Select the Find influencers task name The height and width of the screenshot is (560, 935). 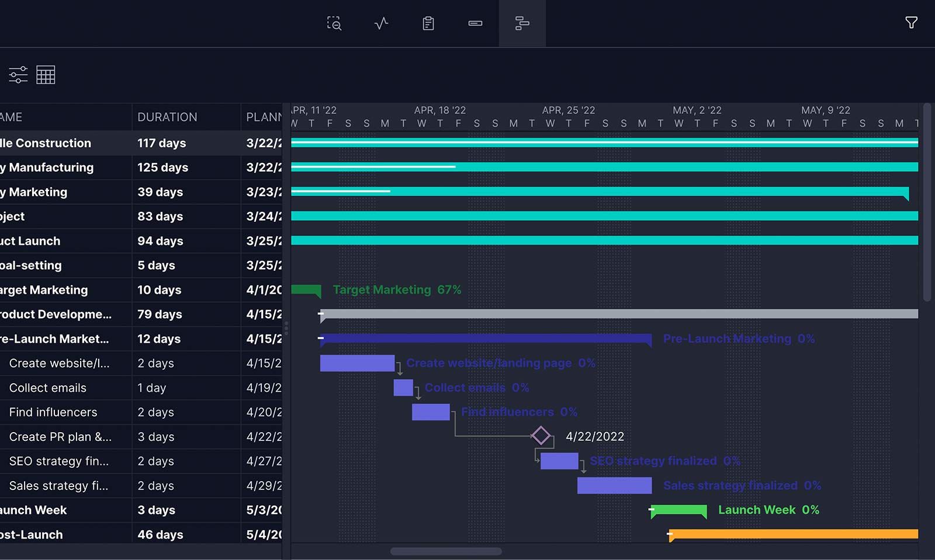[53, 412]
